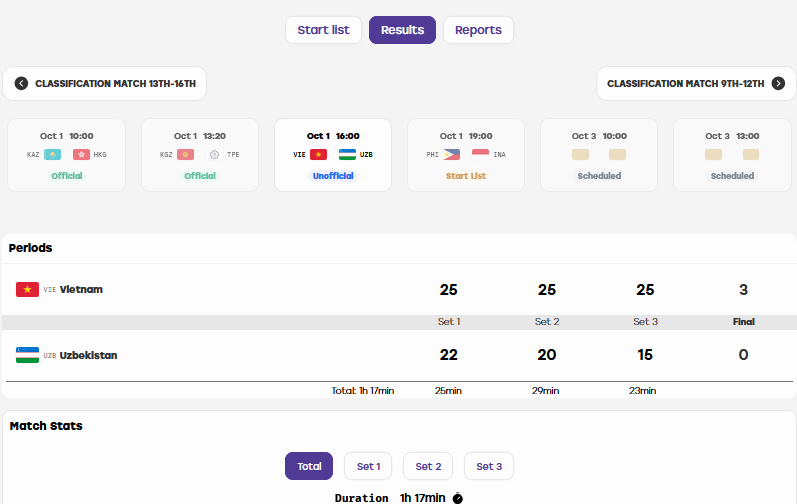Select the Results tab

(402, 30)
